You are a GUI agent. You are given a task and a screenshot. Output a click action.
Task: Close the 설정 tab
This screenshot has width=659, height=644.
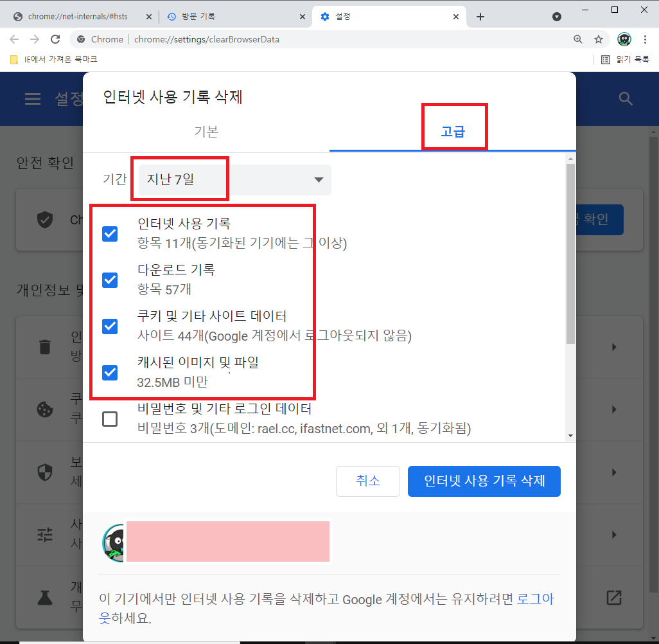456,17
